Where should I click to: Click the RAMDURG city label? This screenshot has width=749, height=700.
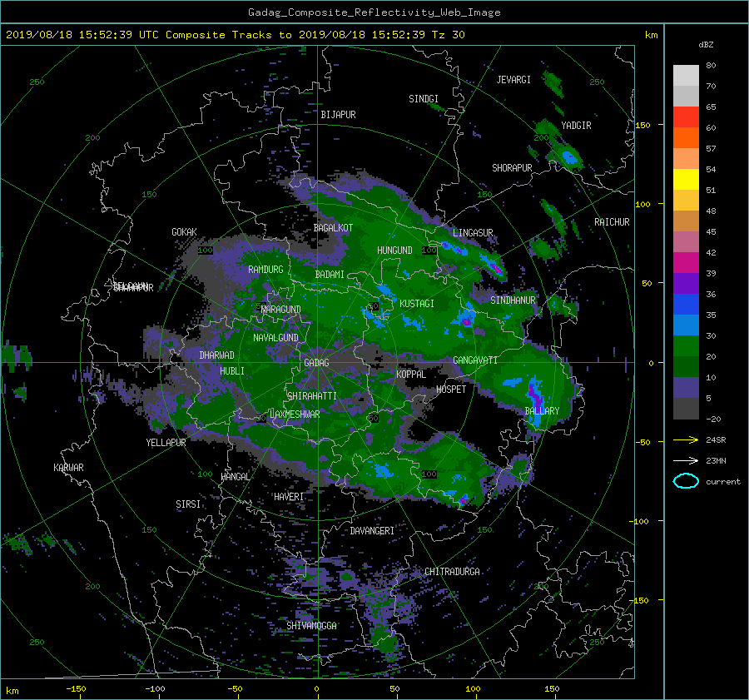click(x=265, y=270)
